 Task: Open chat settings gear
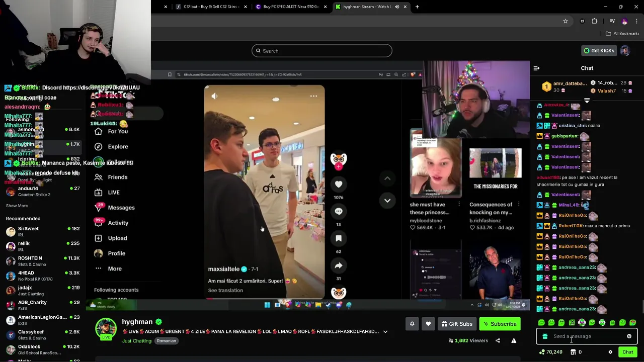(610, 352)
